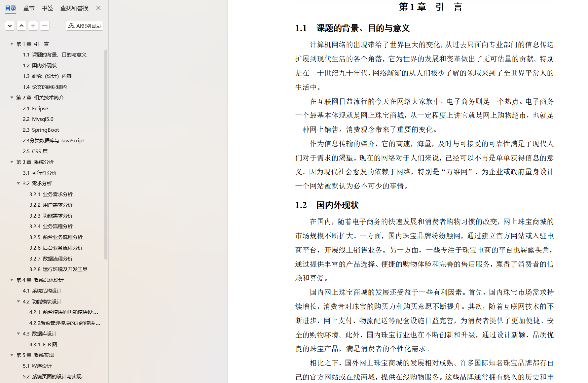Select the 3.2 需求分析 outline heading text
Screen dimensions: 588x383
point(37,184)
